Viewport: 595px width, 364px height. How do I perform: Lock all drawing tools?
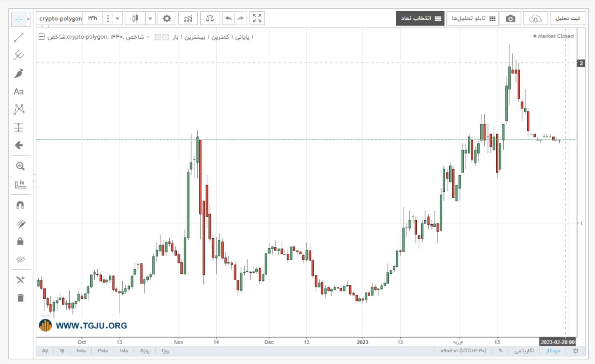pyautogui.click(x=20, y=241)
